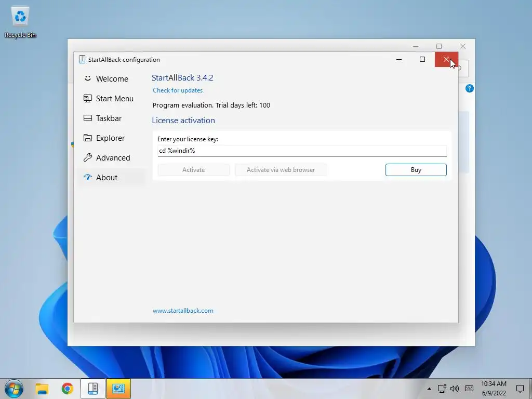Click the highlighted Control Panel taskbar button
Viewport: 532px width, 399px height.
click(118, 389)
